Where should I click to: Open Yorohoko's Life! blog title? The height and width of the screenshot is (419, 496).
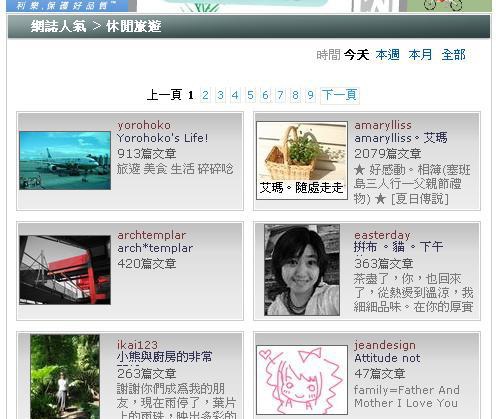163,138
